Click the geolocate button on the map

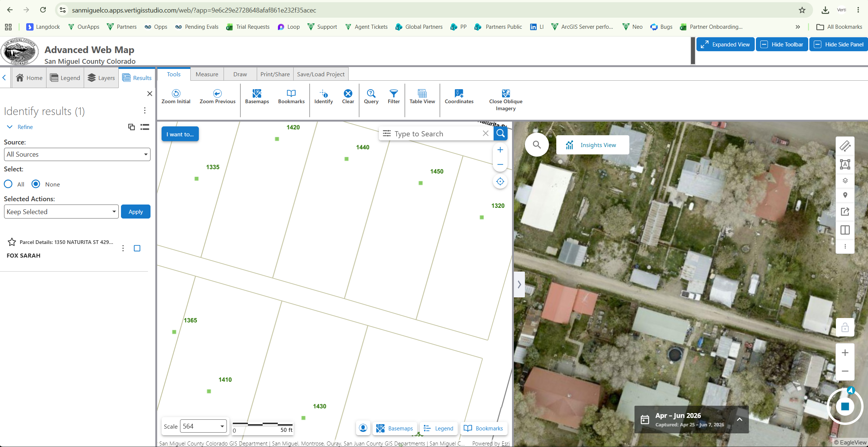click(x=500, y=181)
